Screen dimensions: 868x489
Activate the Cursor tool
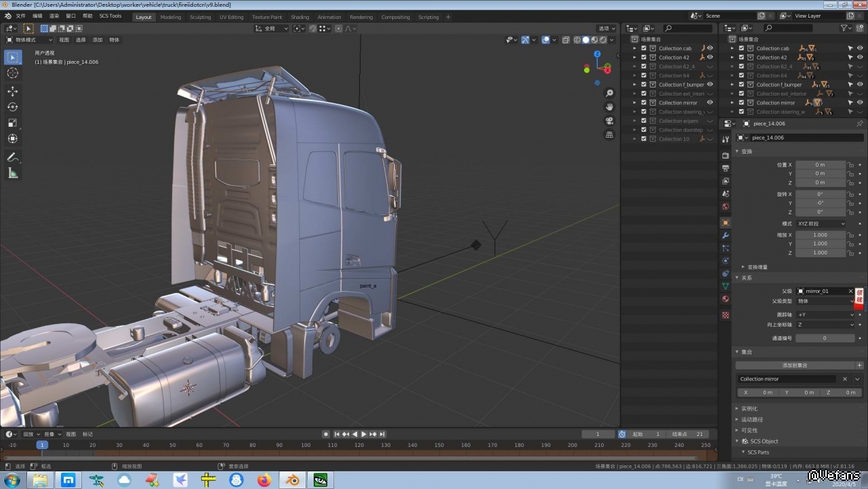click(13, 73)
